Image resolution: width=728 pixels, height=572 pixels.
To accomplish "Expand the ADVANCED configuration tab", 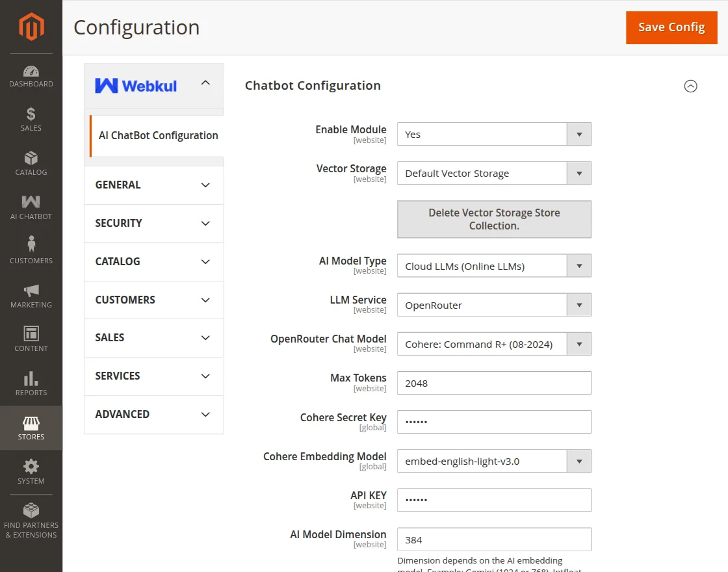I will (x=153, y=414).
